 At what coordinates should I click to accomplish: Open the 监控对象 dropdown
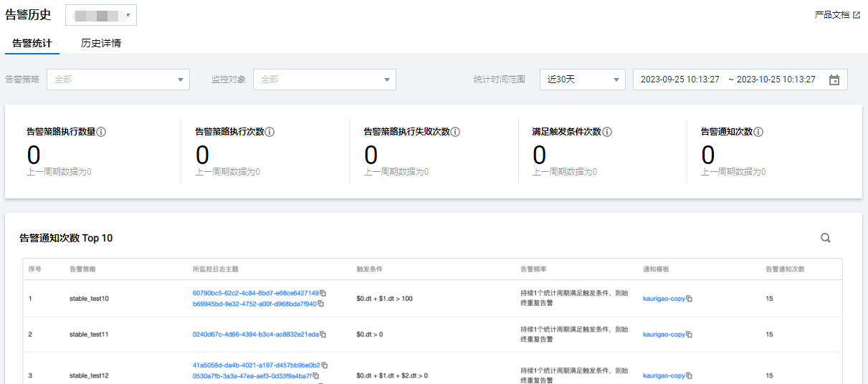click(x=325, y=80)
